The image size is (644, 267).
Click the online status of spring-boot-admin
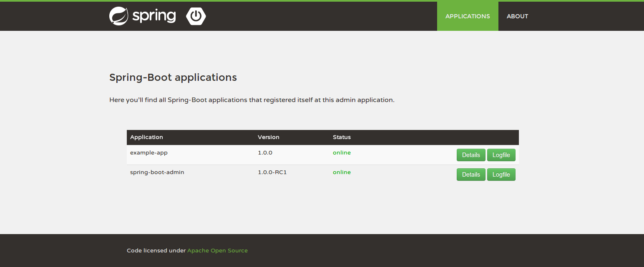click(342, 172)
